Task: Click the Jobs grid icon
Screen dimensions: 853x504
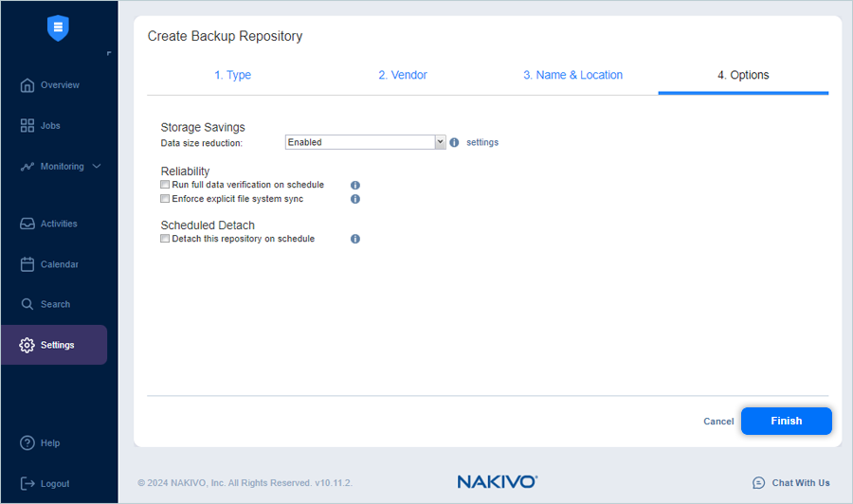Action: pos(27,126)
